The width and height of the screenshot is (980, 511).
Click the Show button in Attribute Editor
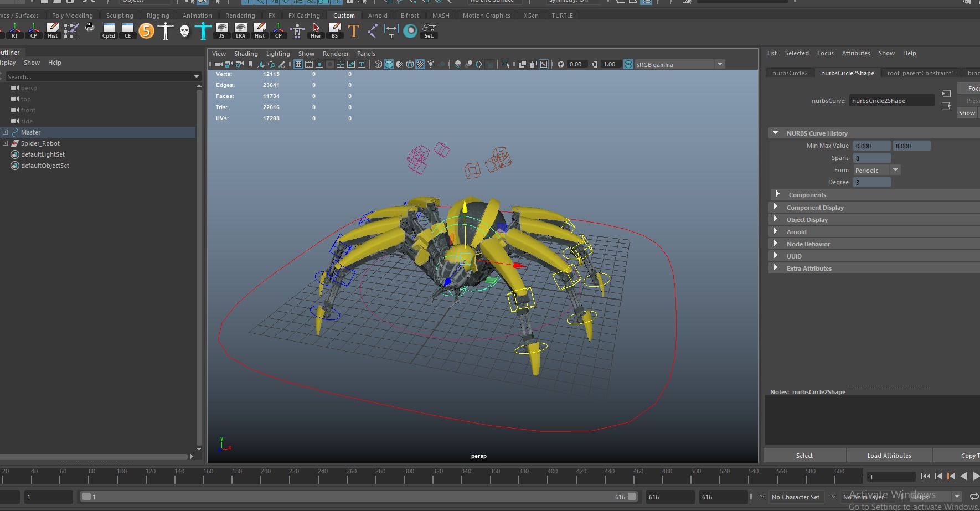coord(967,113)
